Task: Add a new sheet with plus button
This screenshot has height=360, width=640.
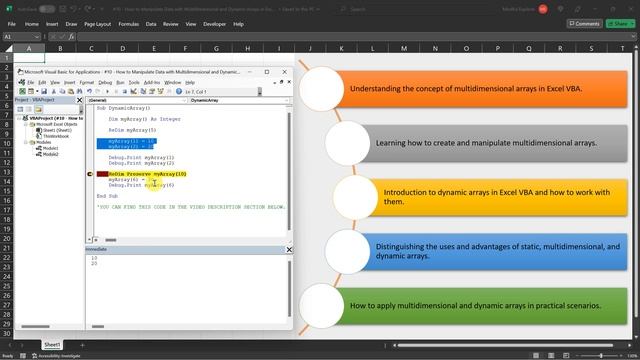Action: click(82, 345)
